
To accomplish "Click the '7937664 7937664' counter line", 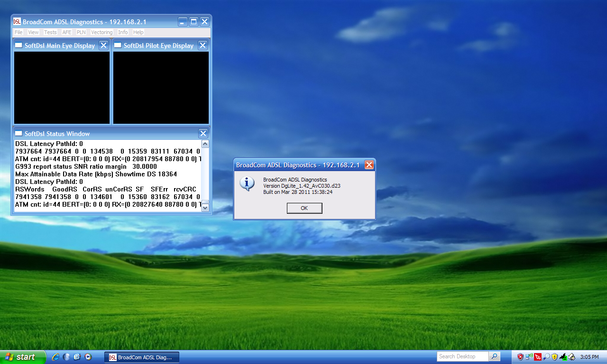I will pos(107,151).
